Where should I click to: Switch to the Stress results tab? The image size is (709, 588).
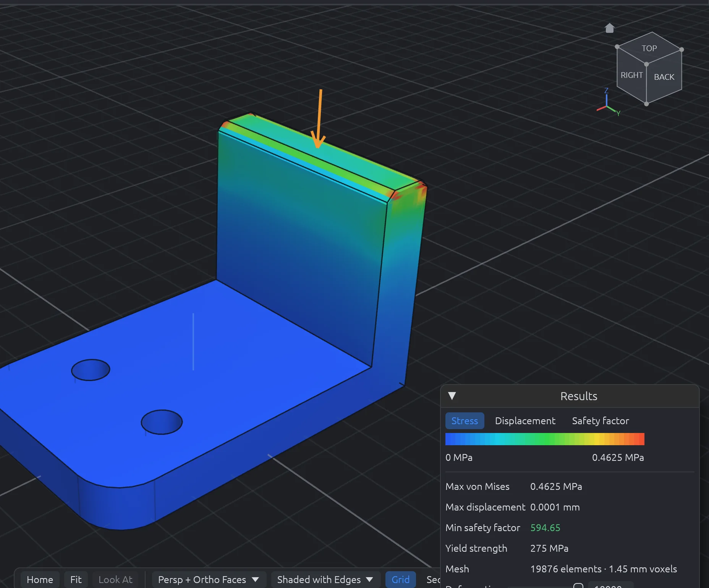coord(465,421)
